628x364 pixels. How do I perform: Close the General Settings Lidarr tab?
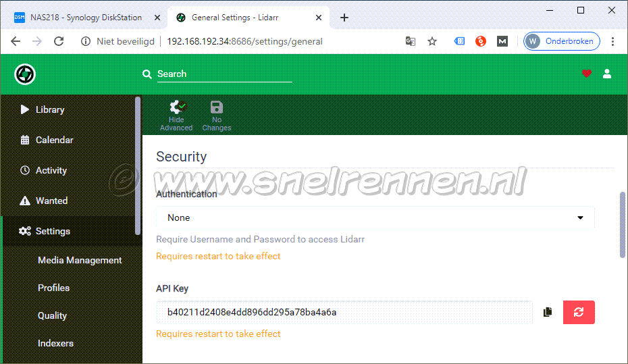319,18
